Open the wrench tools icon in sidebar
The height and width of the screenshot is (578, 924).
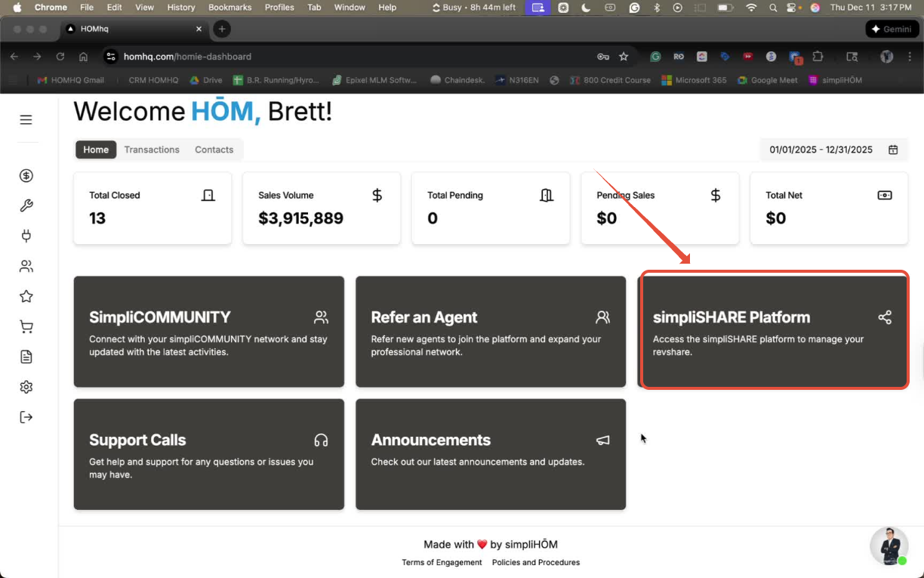(x=26, y=206)
